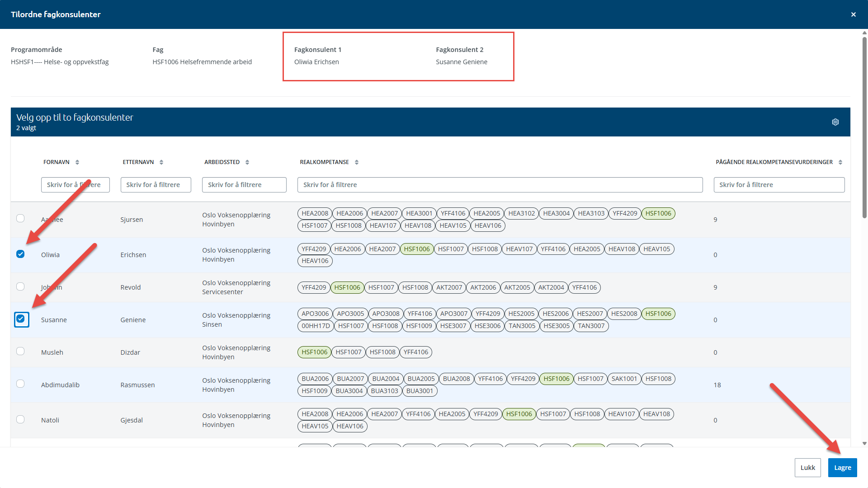The image size is (868, 488).
Task: Sort by Pågående realkompetansevurderinger arrows
Action: [x=840, y=162]
